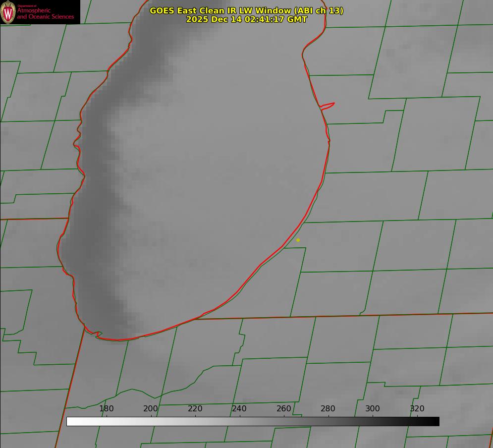
Task: Click the University of Wisconsin crest icon
Action: pyautogui.click(x=8, y=12)
